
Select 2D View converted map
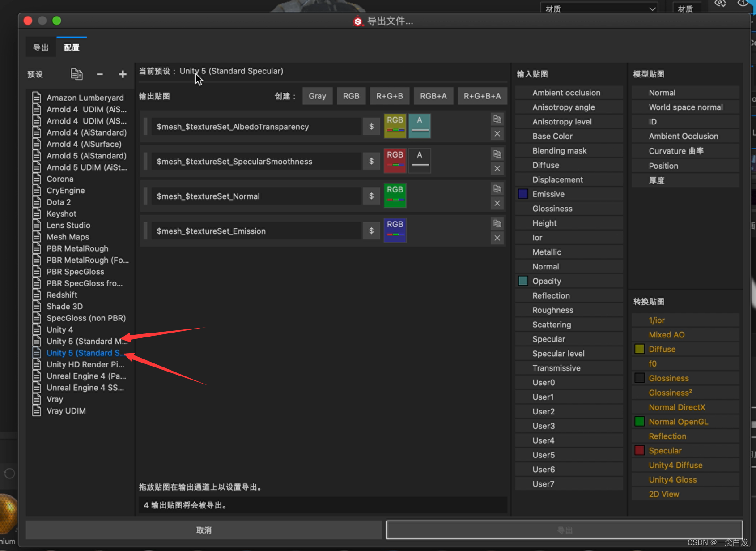[685, 494]
